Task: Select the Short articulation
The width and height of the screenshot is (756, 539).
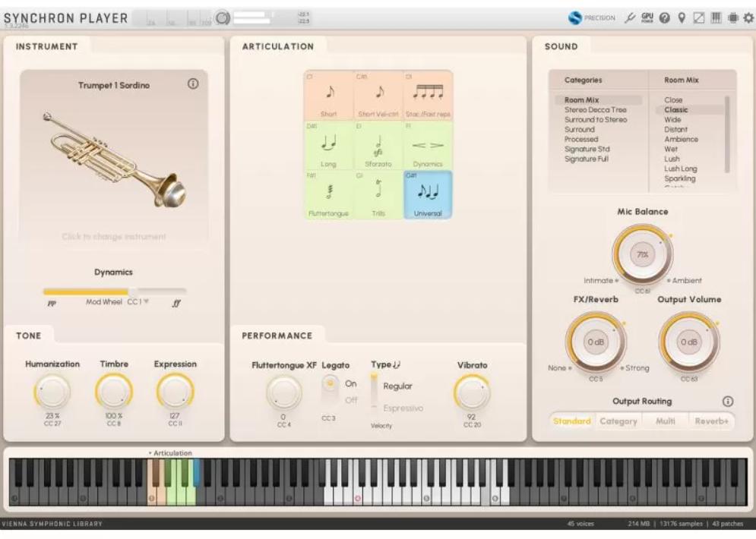Action: pyautogui.click(x=329, y=96)
